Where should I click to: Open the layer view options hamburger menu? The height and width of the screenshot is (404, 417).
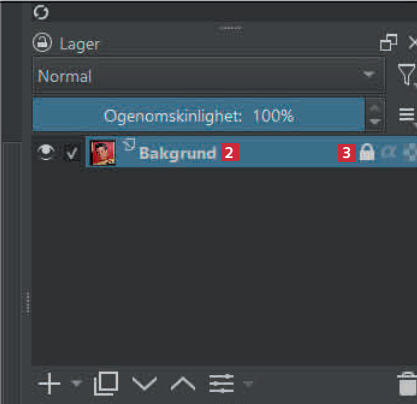tap(407, 115)
